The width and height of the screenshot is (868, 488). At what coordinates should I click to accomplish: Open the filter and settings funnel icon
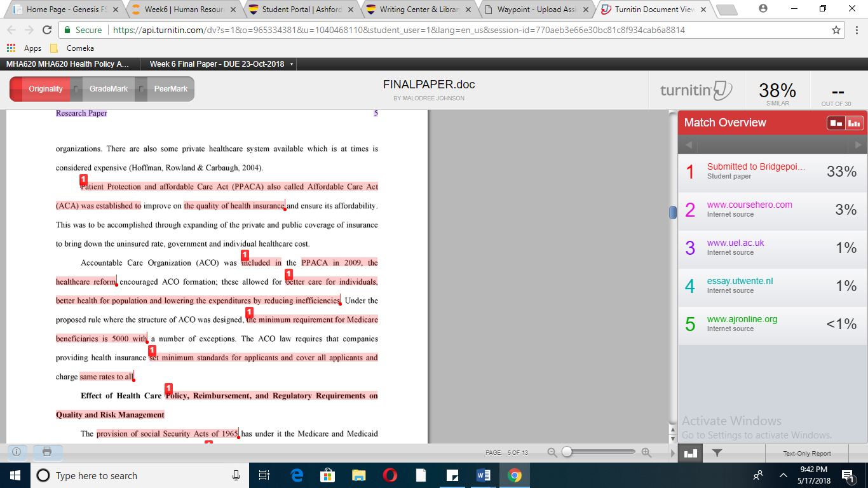click(x=717, y=453)
